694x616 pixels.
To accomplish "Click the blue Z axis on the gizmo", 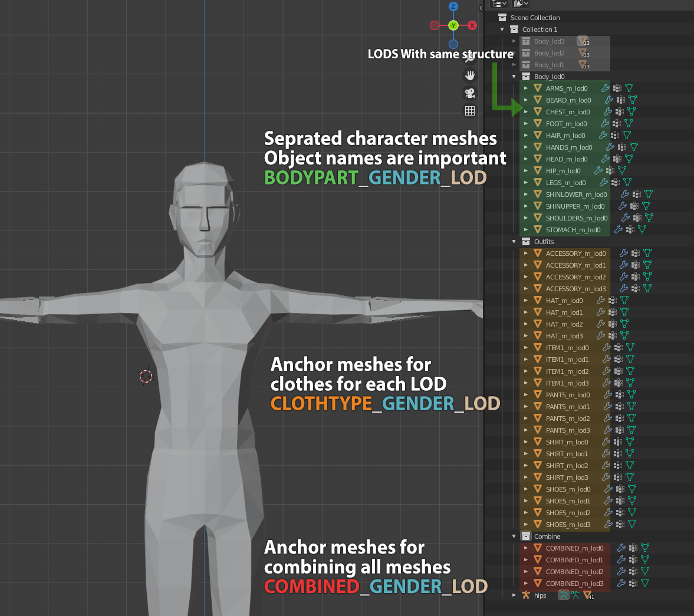I will 453,7.
